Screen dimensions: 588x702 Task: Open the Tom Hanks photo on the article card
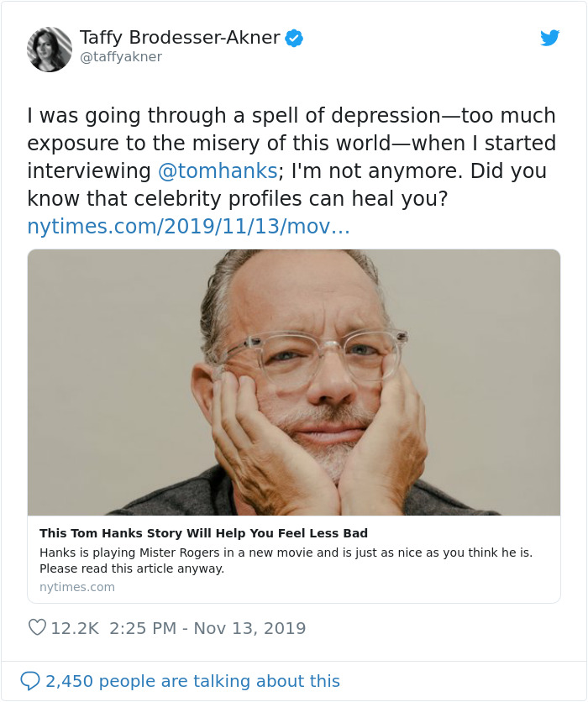point(294,382)
